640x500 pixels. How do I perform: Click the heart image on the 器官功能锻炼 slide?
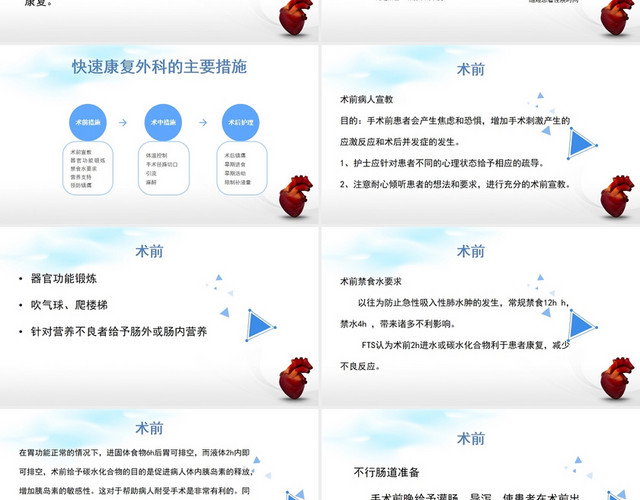tap(295, 379)
